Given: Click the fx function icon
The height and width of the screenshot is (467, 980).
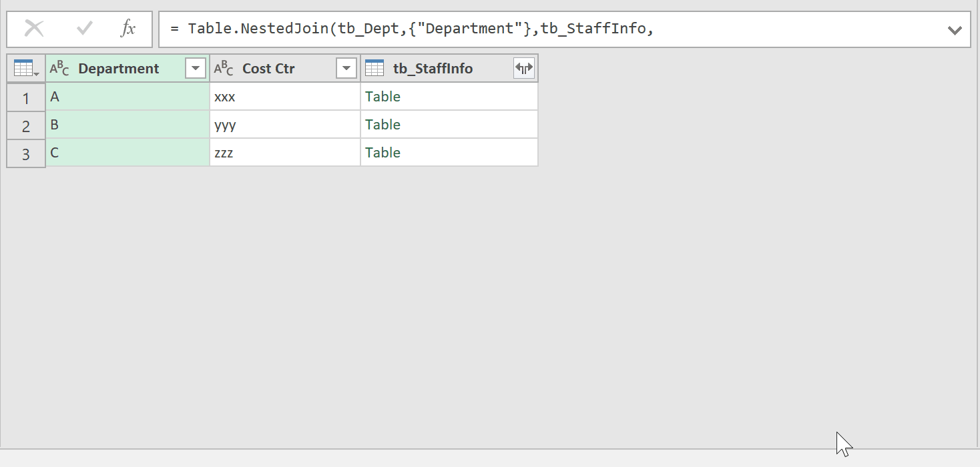Looking at the screenshot, I should point(128,29).
